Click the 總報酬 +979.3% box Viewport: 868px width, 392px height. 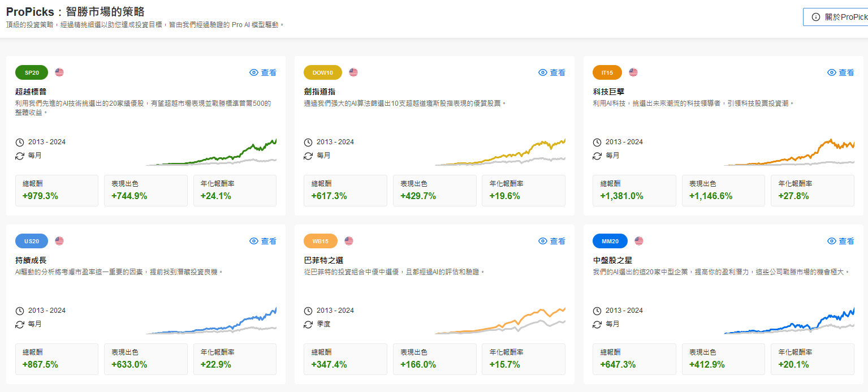point(57,191)
